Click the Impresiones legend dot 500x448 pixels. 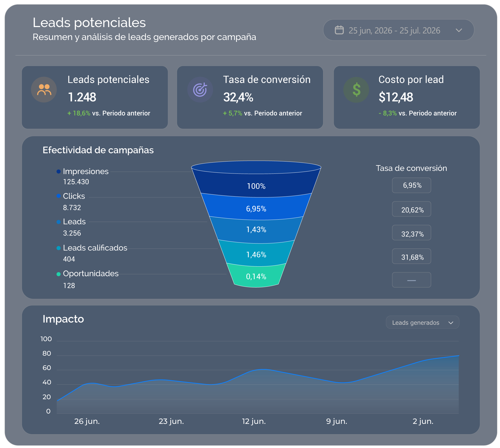(x=59, y=171)
